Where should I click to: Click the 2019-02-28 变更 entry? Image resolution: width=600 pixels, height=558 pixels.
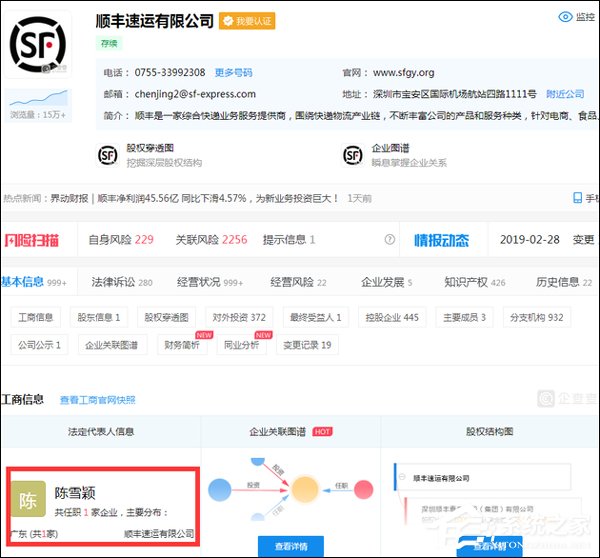click(x=547, y=240)
